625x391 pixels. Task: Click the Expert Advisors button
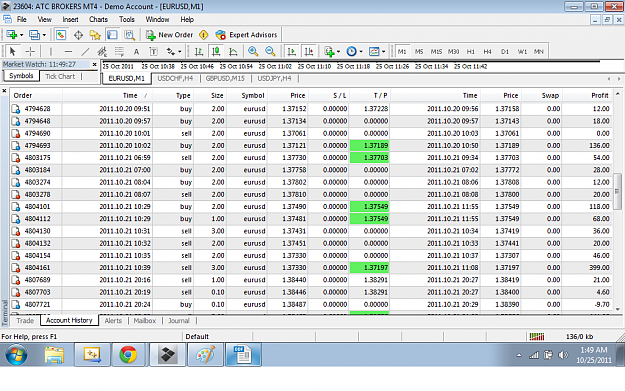pos(246,35)
